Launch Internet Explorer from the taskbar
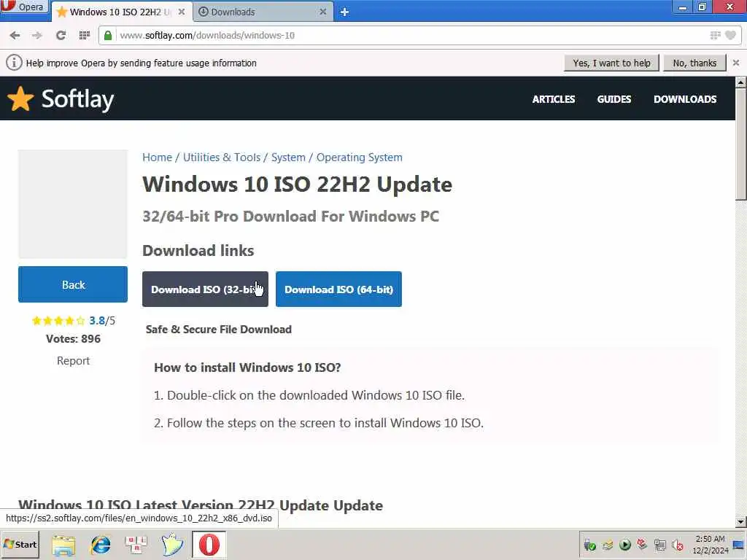The width and height of the screenshot is (747, 560). pyautogui.click(x=101, y=545)
